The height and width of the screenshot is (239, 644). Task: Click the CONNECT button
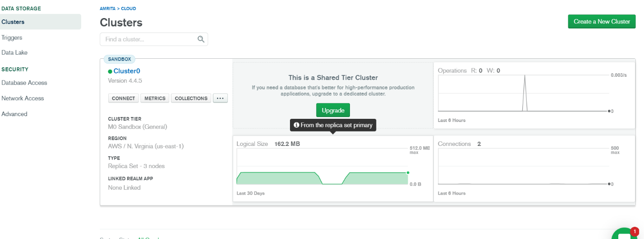(124, 98)
